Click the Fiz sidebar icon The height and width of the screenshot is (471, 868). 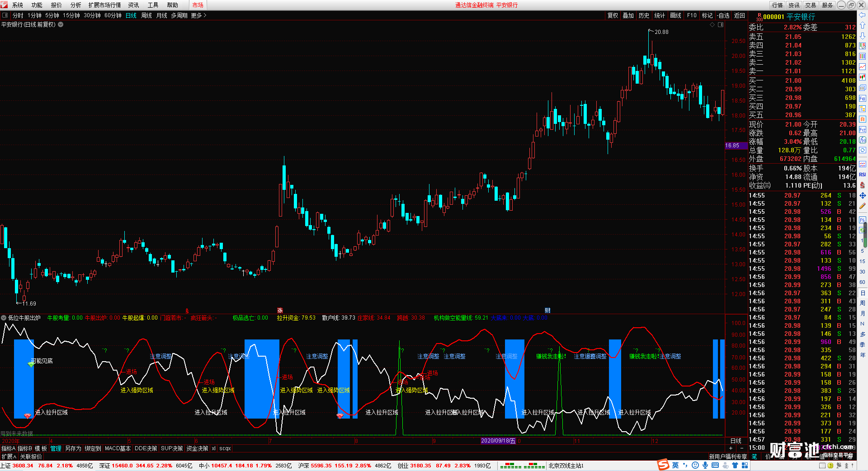pyautogui.click(x=863, y=130)
